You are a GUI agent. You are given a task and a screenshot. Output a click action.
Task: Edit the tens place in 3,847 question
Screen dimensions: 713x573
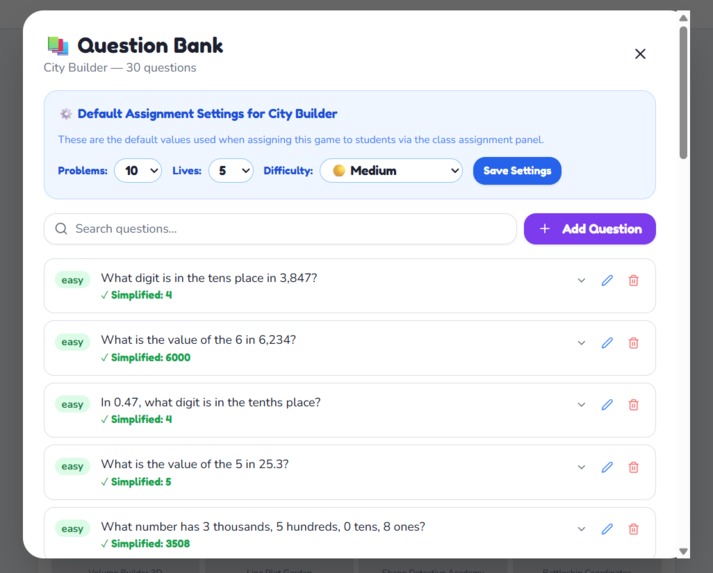(607, 280)
